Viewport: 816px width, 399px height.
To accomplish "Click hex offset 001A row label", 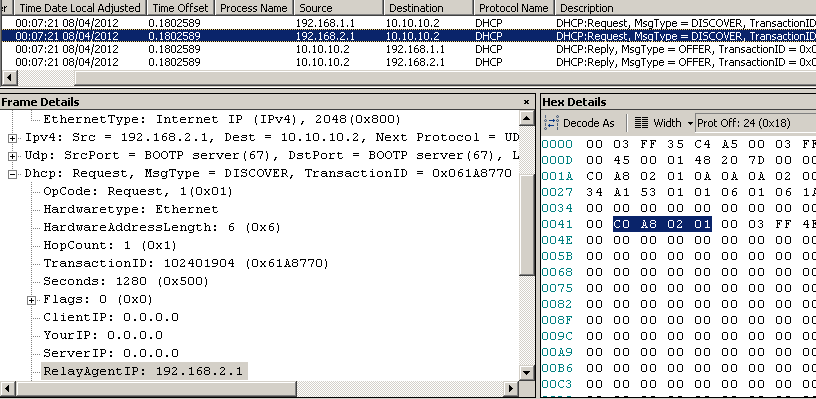I will tap(556, 176).
